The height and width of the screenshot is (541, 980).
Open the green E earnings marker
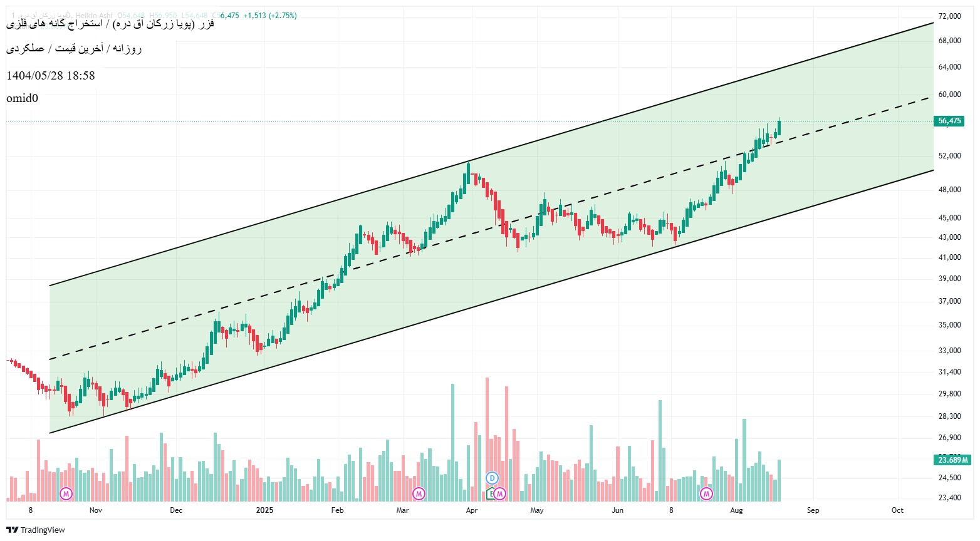pyautogui.click(x=491, y=494)
